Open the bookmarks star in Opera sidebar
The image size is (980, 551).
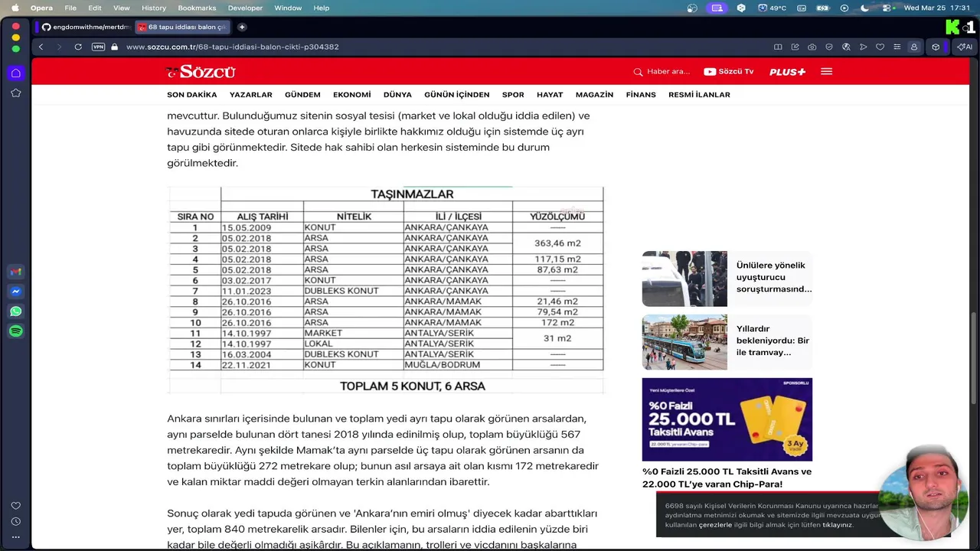(x=15, y=93)
